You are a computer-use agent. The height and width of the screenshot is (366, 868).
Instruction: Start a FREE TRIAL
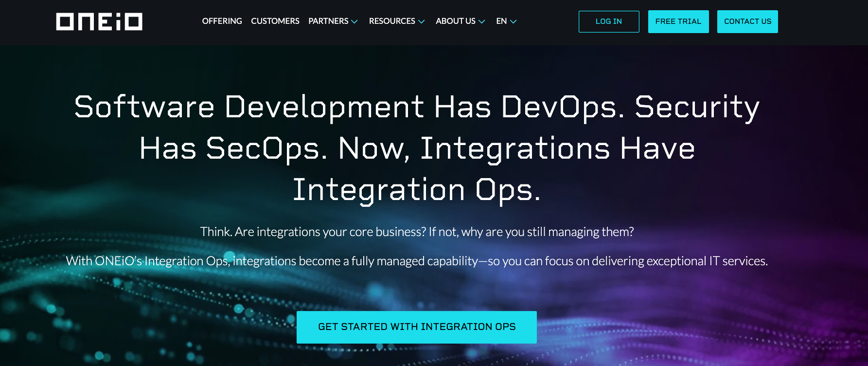pyautogui.click(x=678, y=21)
